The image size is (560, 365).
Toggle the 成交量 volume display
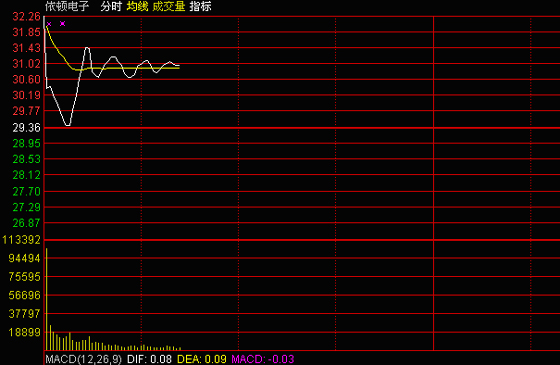tap(169, 6)
